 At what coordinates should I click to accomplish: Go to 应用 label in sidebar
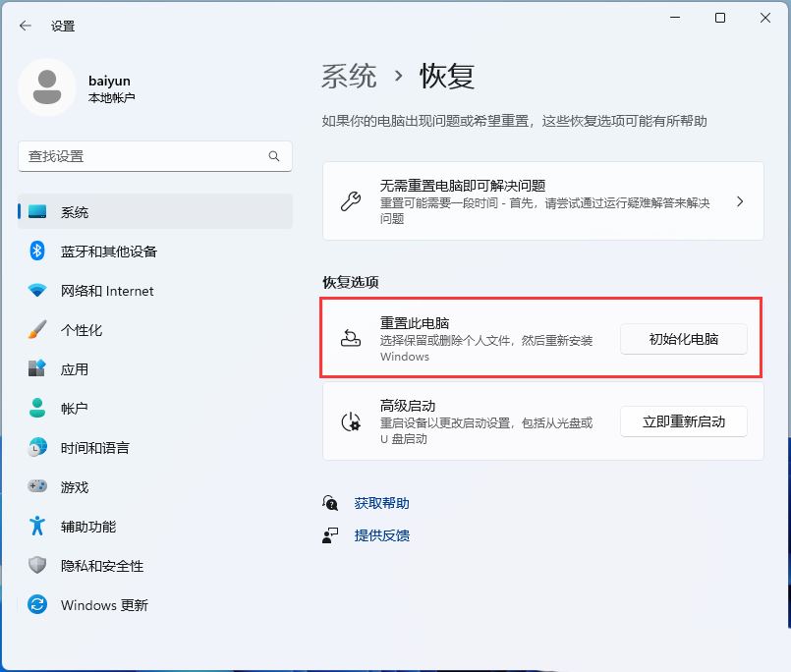coord(75,369)
